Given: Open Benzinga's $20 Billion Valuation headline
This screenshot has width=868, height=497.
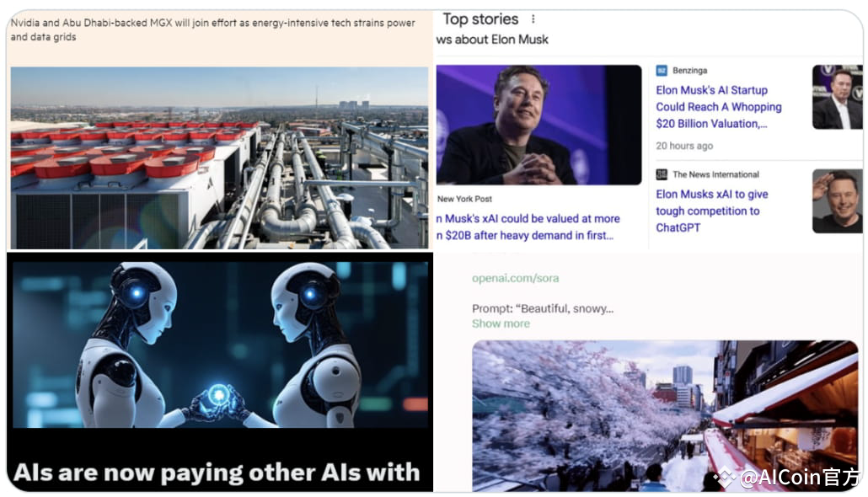Looking at the screenshot, I should point(719,107).
